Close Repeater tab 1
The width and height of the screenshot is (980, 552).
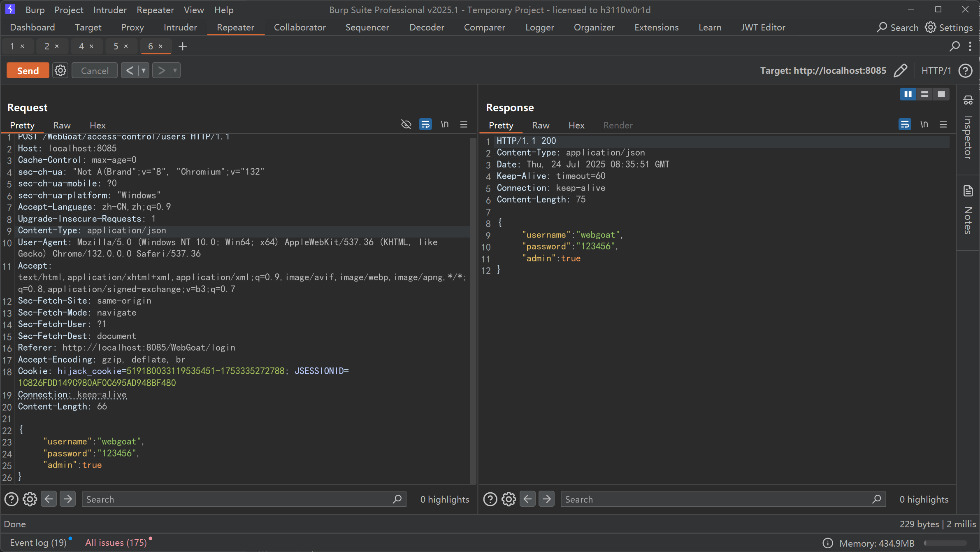click(x=23, y=46)
